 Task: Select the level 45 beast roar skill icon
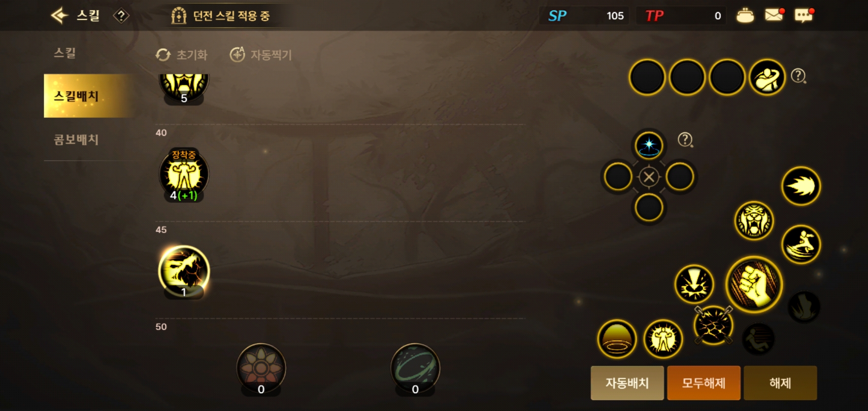tap(184, 270)
